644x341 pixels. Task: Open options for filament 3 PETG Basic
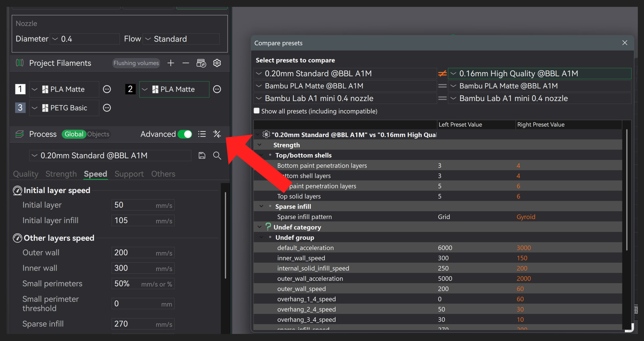pos(107,108)
